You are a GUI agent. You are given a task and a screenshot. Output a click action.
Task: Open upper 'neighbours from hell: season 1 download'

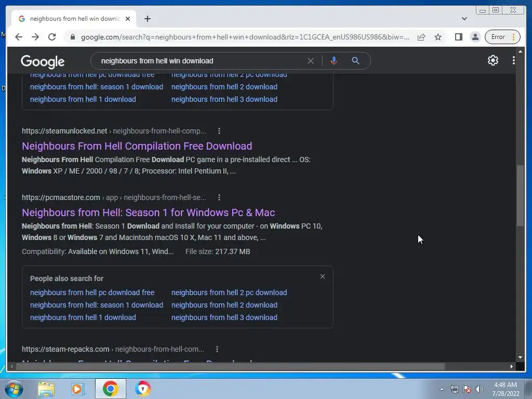pos(97,87)
